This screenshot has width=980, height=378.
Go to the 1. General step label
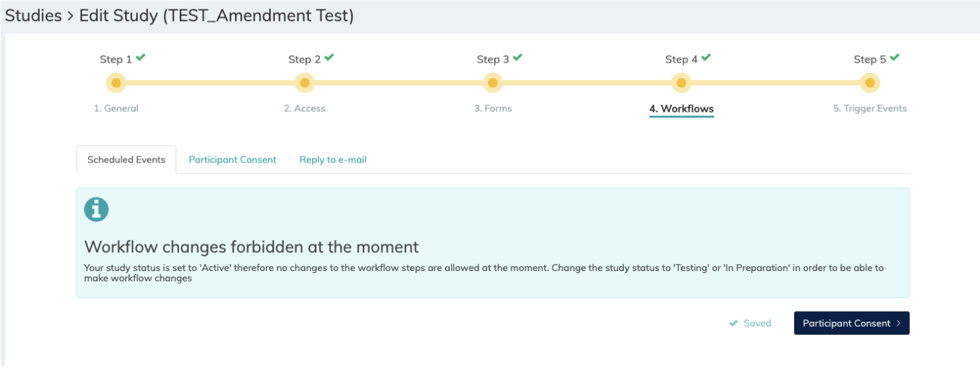point(116,108)
